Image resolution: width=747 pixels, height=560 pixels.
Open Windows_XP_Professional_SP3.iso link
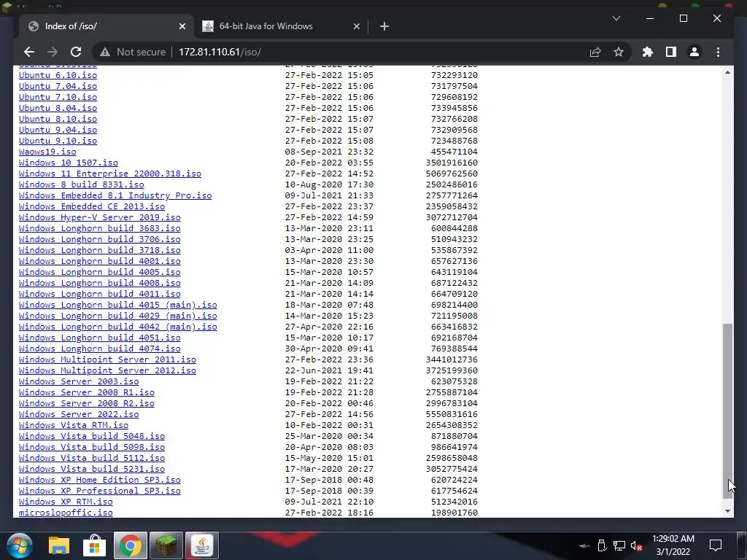click(x=99, y=491)
